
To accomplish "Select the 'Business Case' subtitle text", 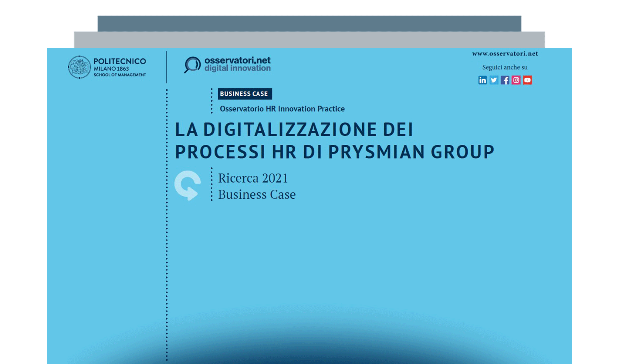I will click(256, 194).
